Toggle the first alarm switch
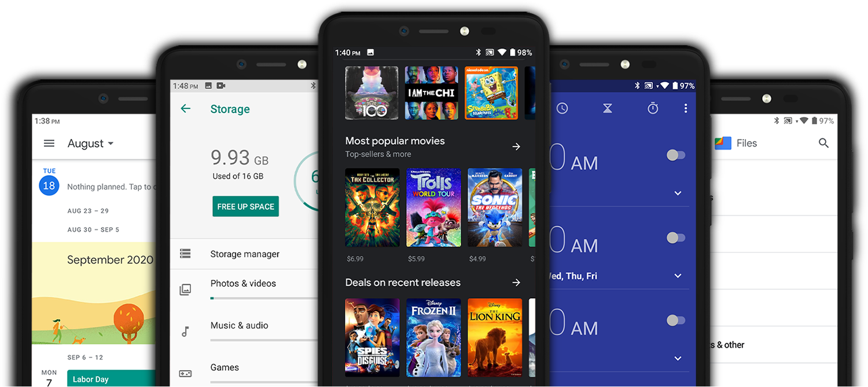 [x=676, y=155]
